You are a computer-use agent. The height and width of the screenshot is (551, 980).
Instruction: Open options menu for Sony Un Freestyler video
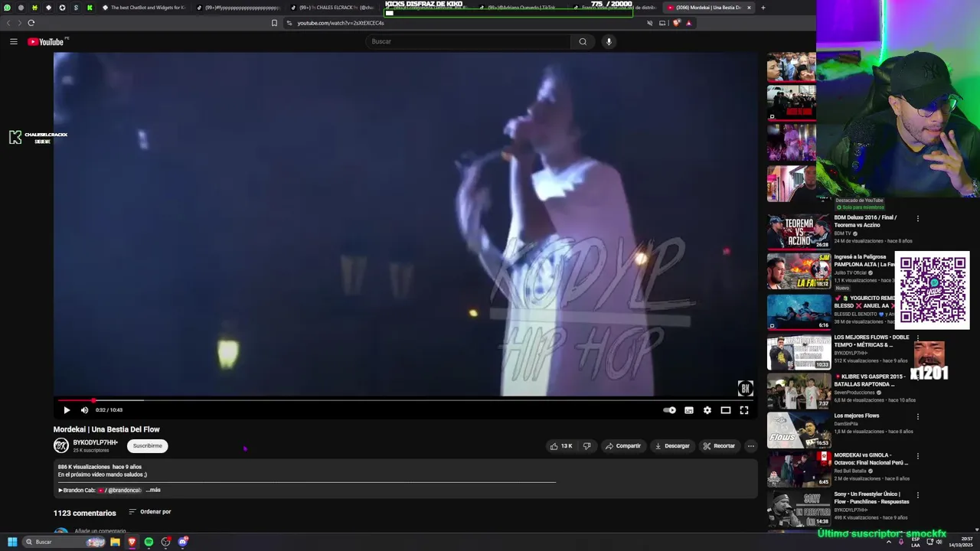(917, 497)
